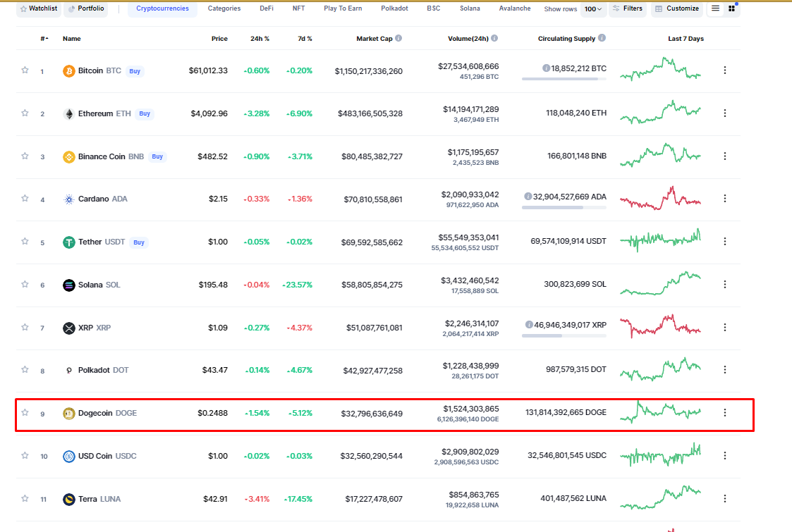
Task: Open Play To Earn tab
Action: coord(343,8)
